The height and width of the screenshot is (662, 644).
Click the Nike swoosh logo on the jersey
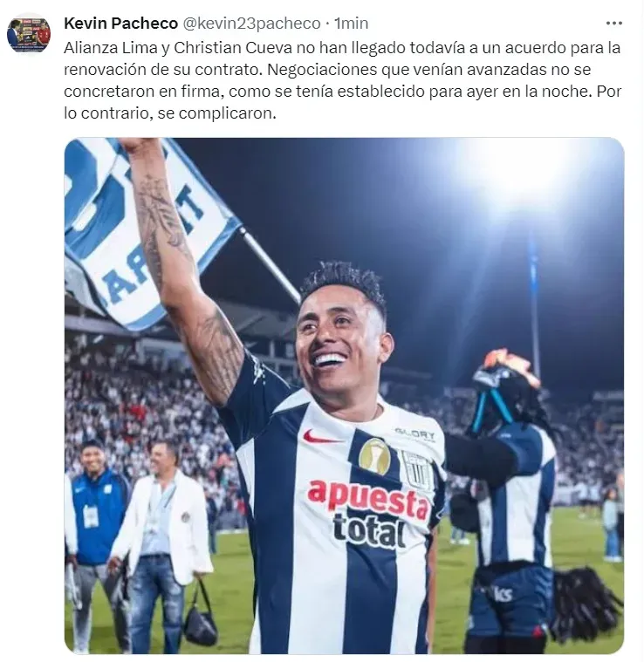tap(321, 437)
